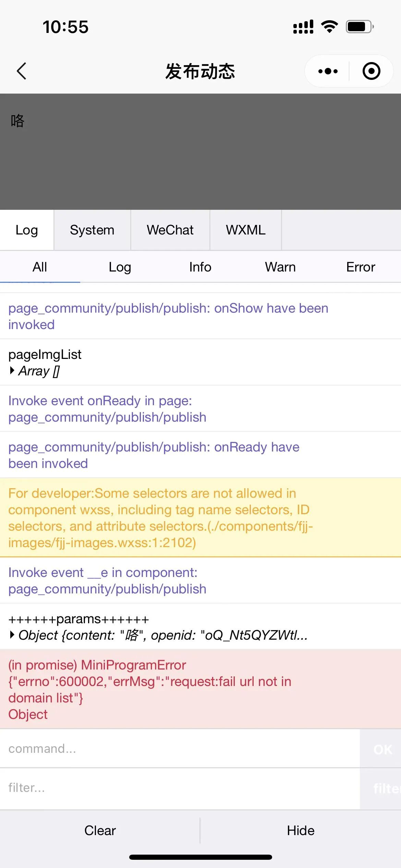Click the command input field

tap(180, 748)
